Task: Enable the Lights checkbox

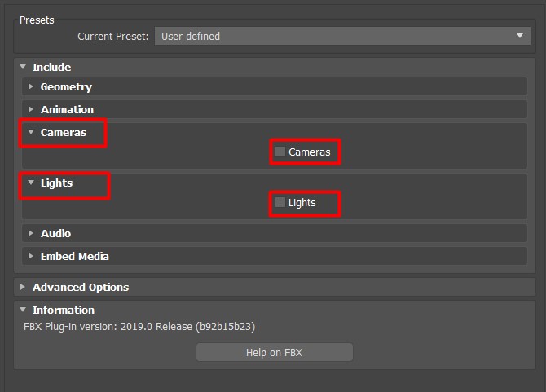Action: (x=280, y=202)
